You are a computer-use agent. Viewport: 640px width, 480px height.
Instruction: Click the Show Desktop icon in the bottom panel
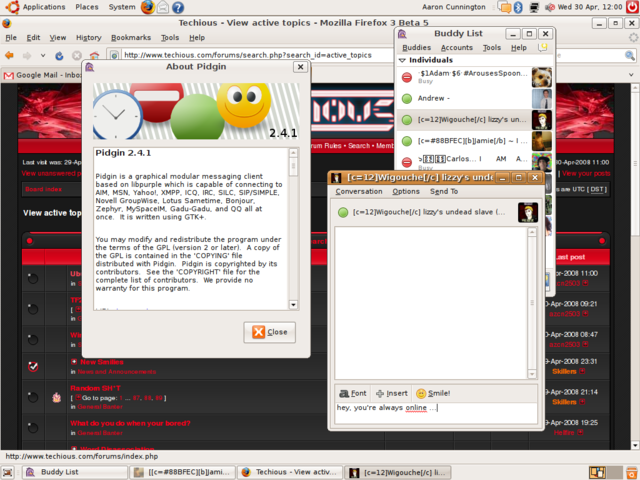click(x=8, y=472)
